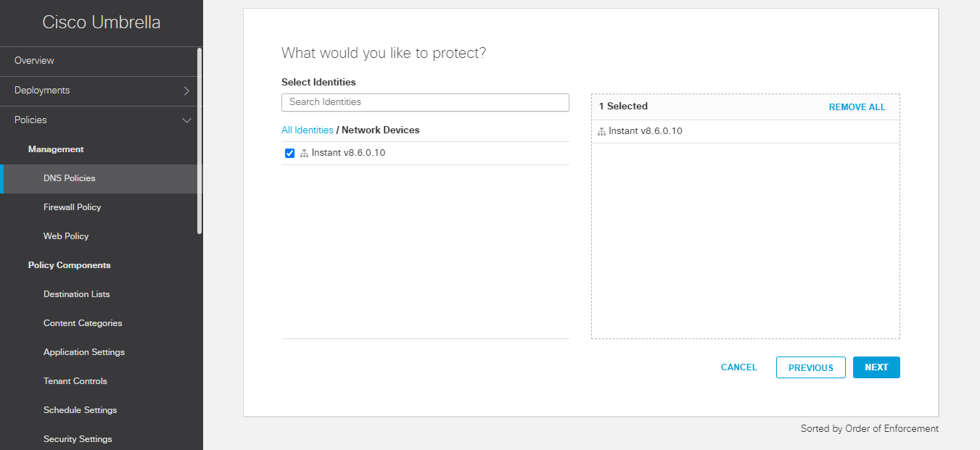Click the network device icon beside the checkbox
Image resolution: width=980 pixels, height=450 pixels.
point(304,154)
